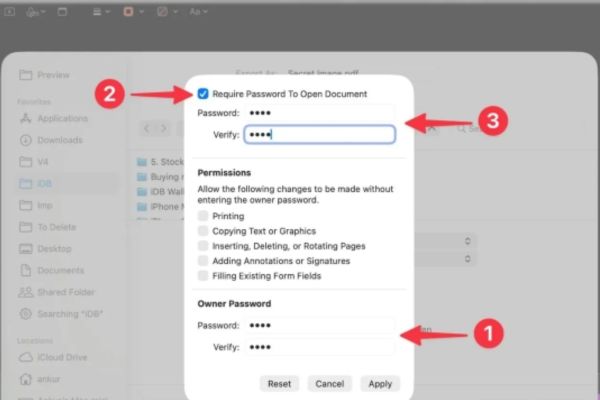Click the first markup toolbar icon
This screenshot has height=400, width=600.
(x=10, y=12)
